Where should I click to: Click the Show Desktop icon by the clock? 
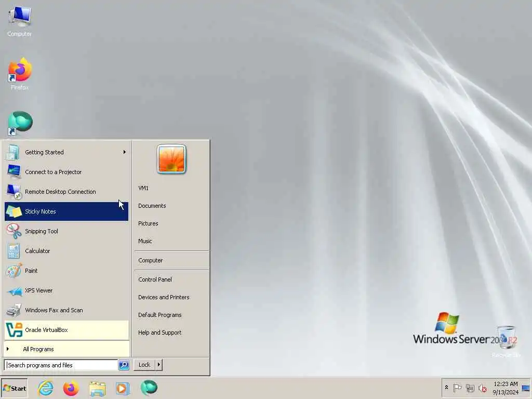tap(526, 388)
